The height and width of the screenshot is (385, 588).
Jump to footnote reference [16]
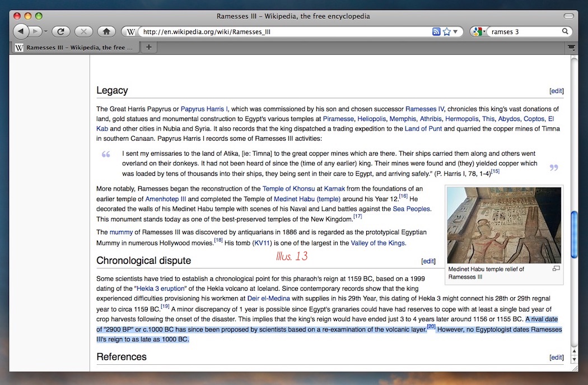tap(403, 196)
